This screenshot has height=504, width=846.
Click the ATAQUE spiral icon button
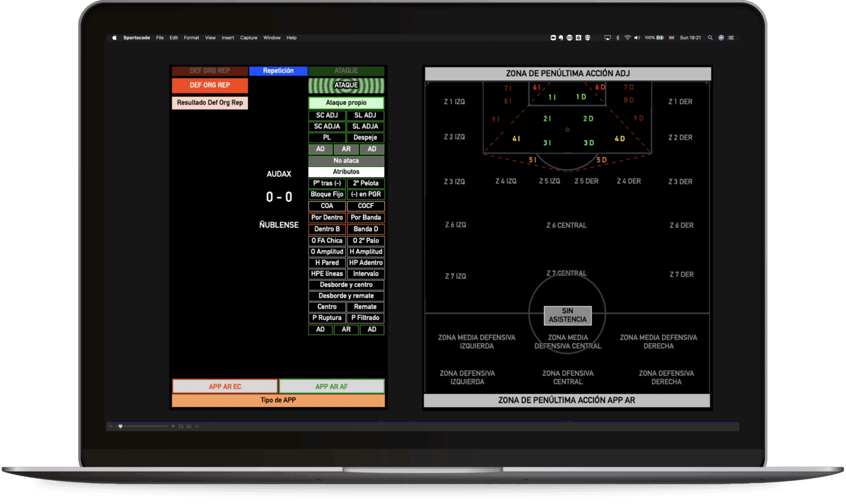[x=346, y=85]
